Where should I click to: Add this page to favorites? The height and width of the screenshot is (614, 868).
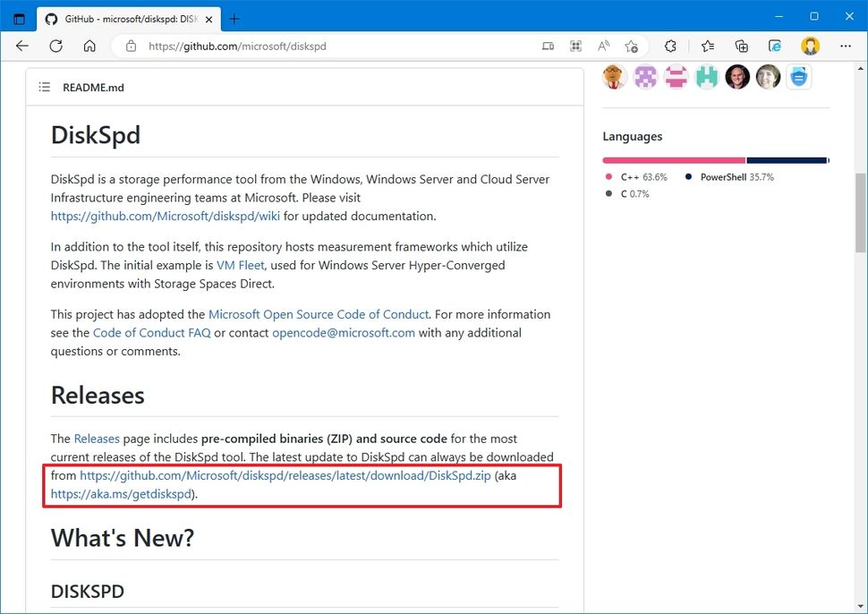coord(632,45)
